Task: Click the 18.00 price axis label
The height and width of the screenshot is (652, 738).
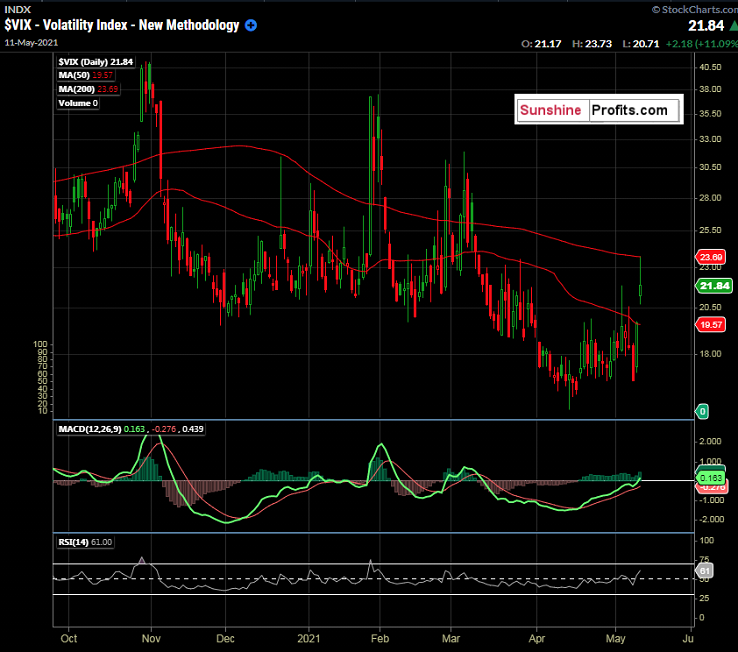Action: pyautogui.click(x=710, y=354)
